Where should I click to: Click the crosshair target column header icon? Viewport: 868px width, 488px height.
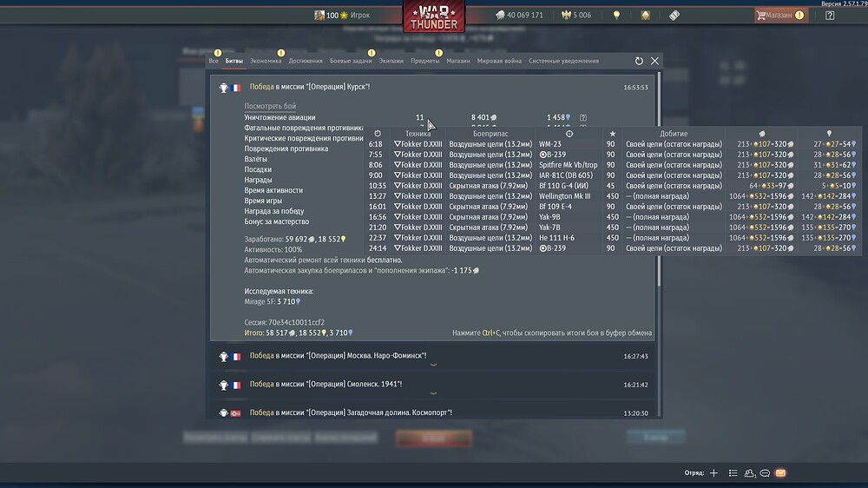pos(569,134)
